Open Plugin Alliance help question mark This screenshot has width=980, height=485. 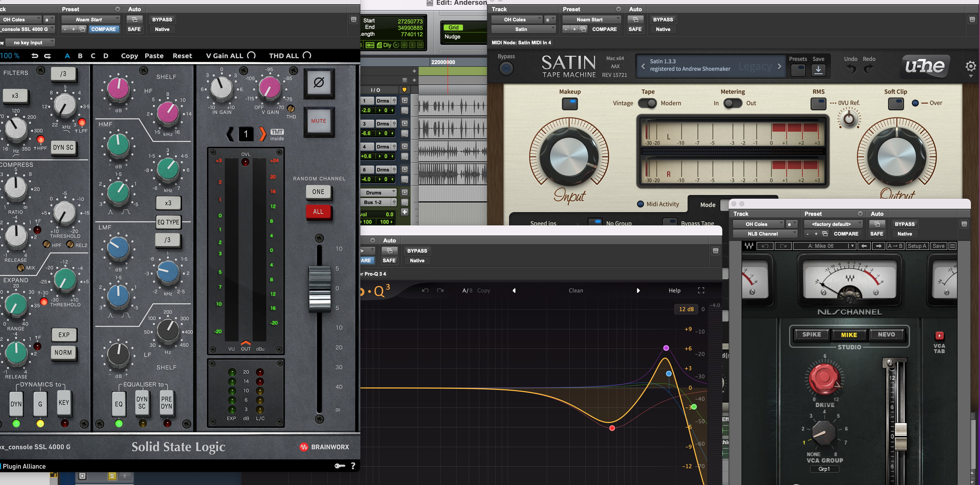click(353, 466)
